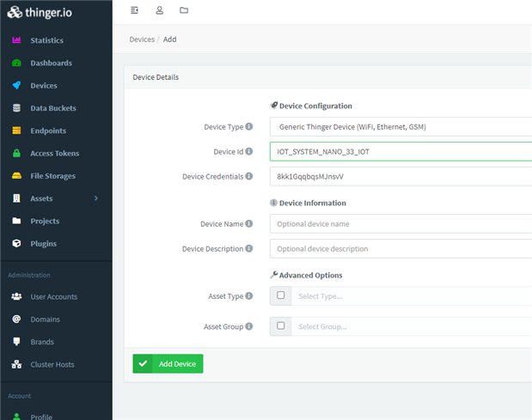Click the info icon beside Asset Group
Screen dimensions: 532x420
[249, 326]
